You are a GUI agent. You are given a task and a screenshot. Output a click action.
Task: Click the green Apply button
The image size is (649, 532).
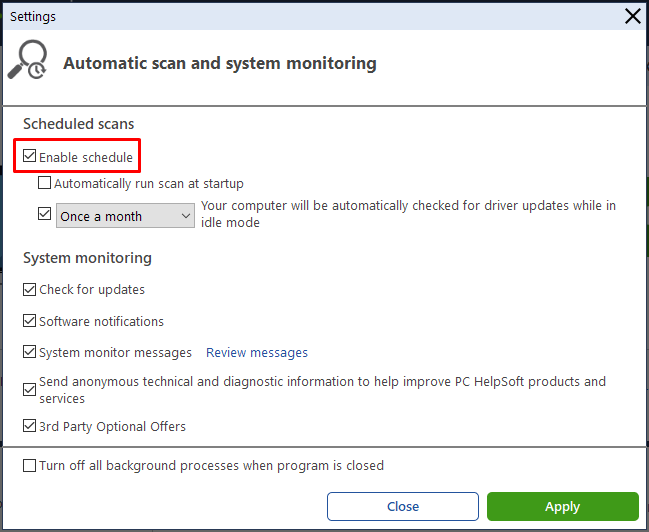[562, 506]
